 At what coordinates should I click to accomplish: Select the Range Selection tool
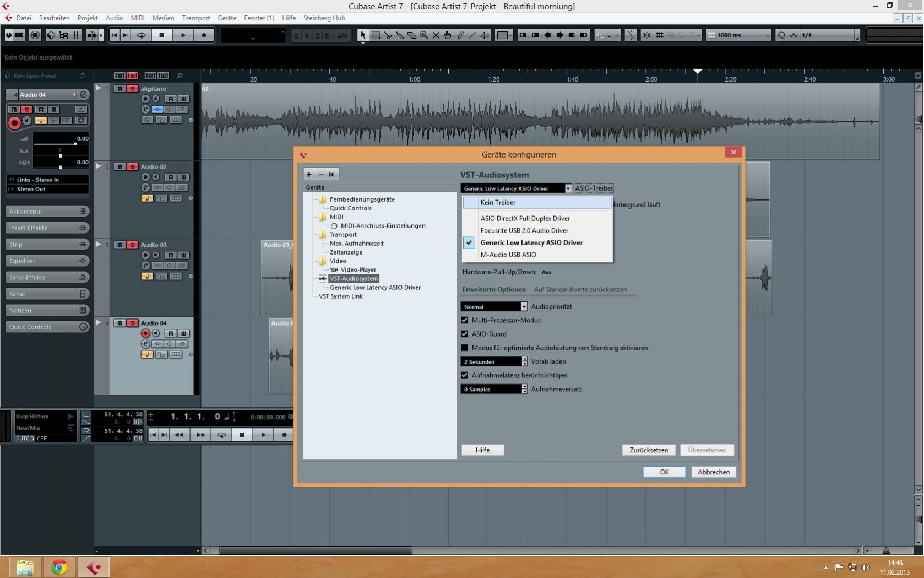(376, 35)
